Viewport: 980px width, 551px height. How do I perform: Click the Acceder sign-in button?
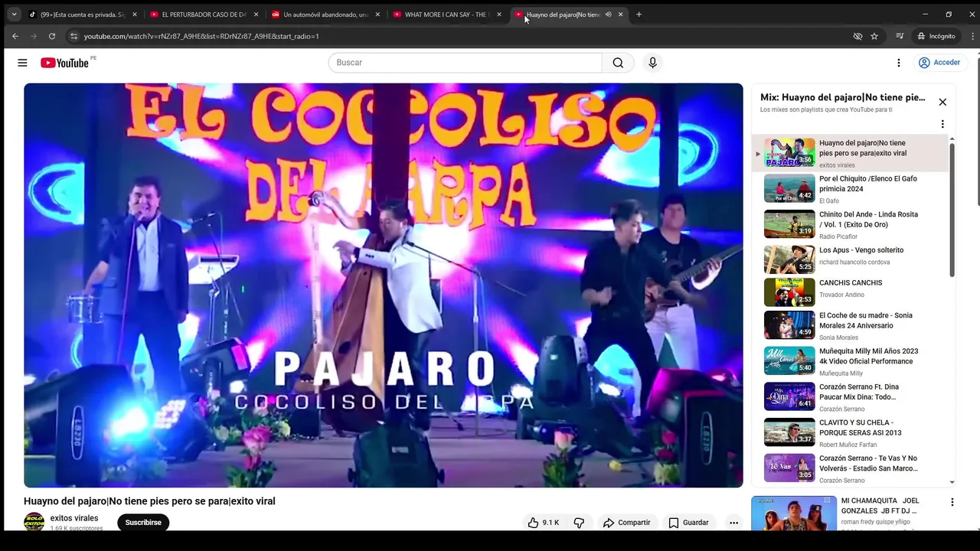[939, 63]
